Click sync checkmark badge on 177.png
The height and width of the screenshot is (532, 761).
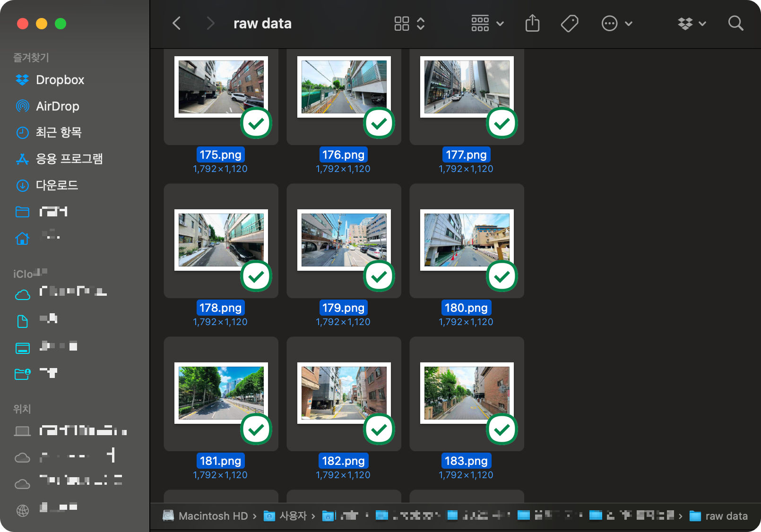click(x=502, y=123)
